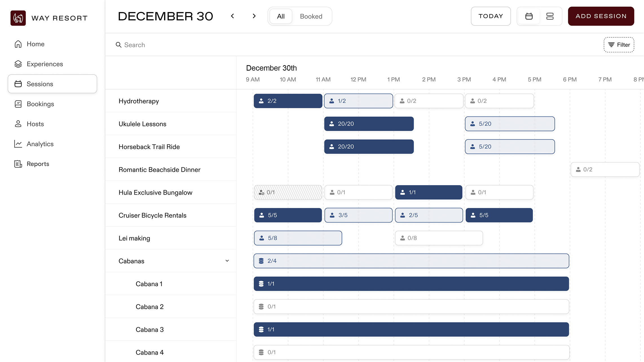This screenshot has width=644, height=362.
Task: Collapse the Cabanas group
Action: tap(227, 261)
